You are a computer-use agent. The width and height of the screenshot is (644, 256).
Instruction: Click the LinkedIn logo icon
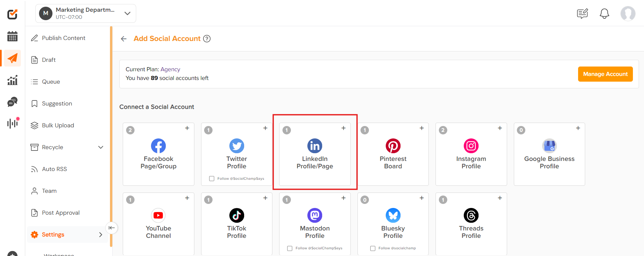click(315, 146)
